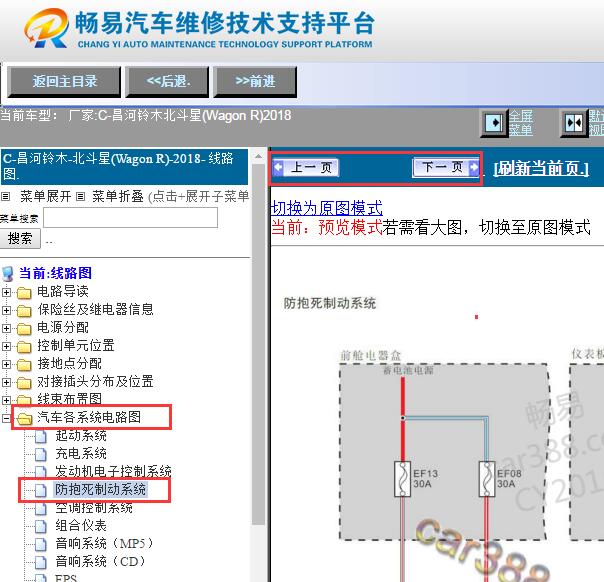Expand the 保险丝及继电器信息 folder
This screenshot has height=582, width=604.
[x=6, y=310]
